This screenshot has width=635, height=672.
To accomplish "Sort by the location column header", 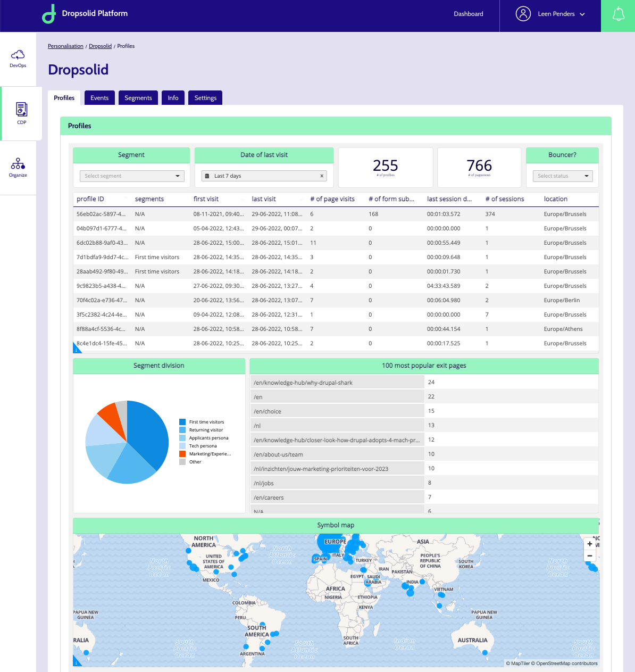I will 556,199.
